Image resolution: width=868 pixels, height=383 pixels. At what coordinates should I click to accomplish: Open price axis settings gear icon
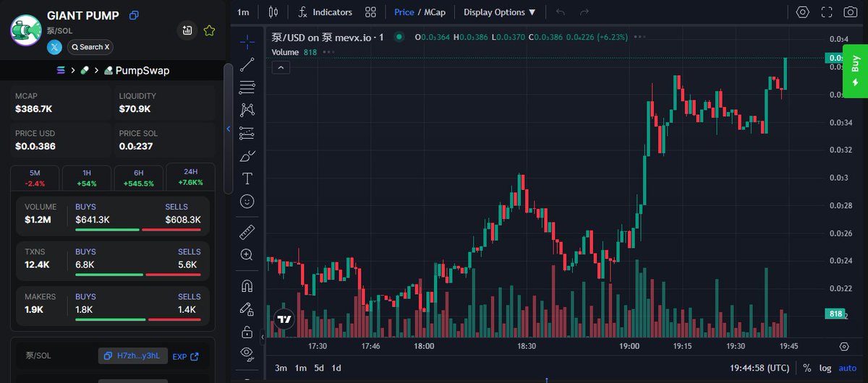pos(844,347)
